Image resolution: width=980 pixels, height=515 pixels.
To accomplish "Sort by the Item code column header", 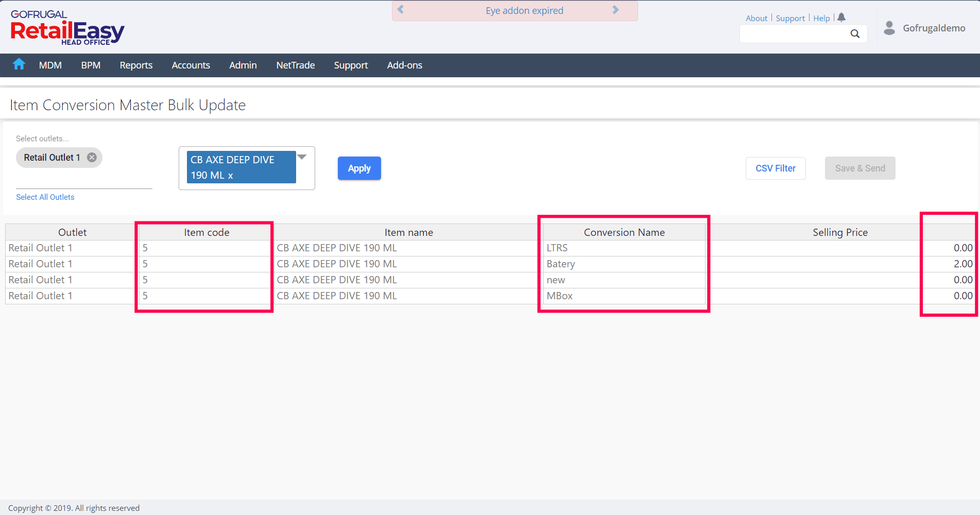I will tap(207, 232).
